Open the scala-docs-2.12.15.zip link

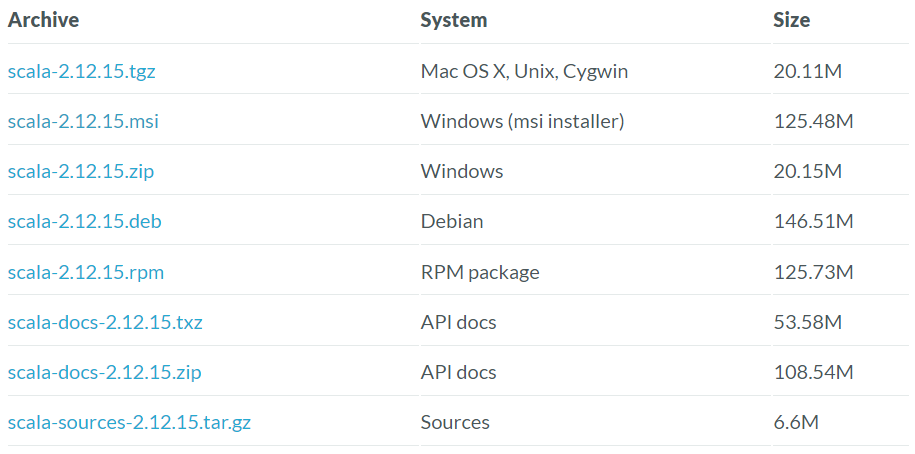point(104,372)
